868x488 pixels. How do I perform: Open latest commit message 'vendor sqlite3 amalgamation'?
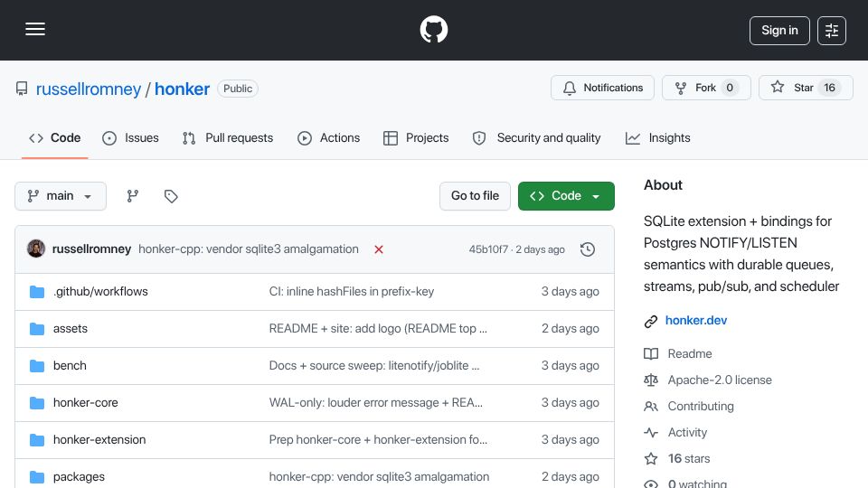click(x=249, y=249)
